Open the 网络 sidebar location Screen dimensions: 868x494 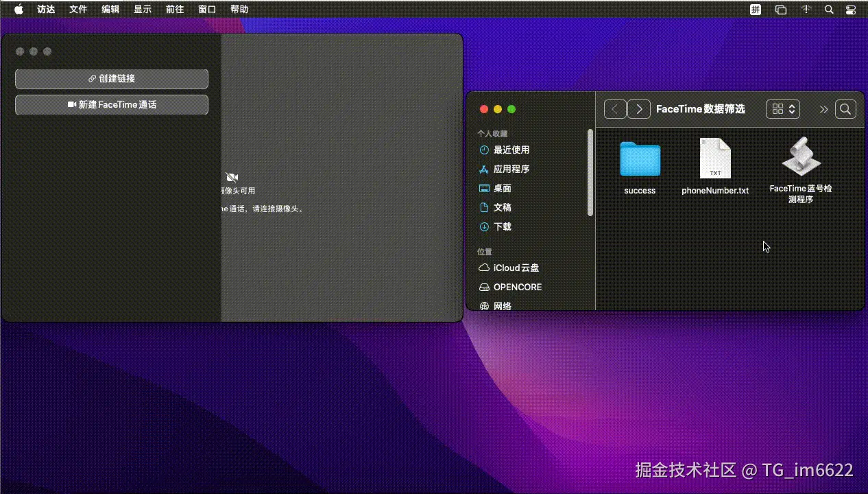(x=503, y=306)
